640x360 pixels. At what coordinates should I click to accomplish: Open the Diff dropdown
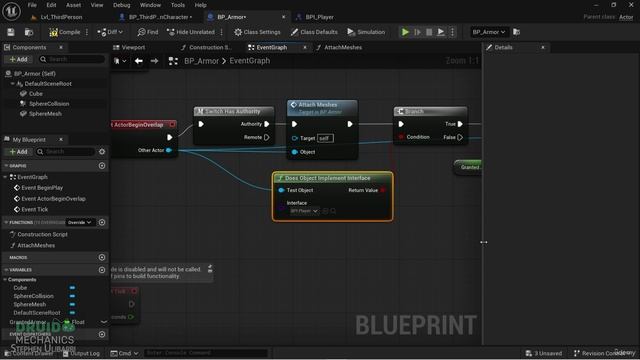110,32
